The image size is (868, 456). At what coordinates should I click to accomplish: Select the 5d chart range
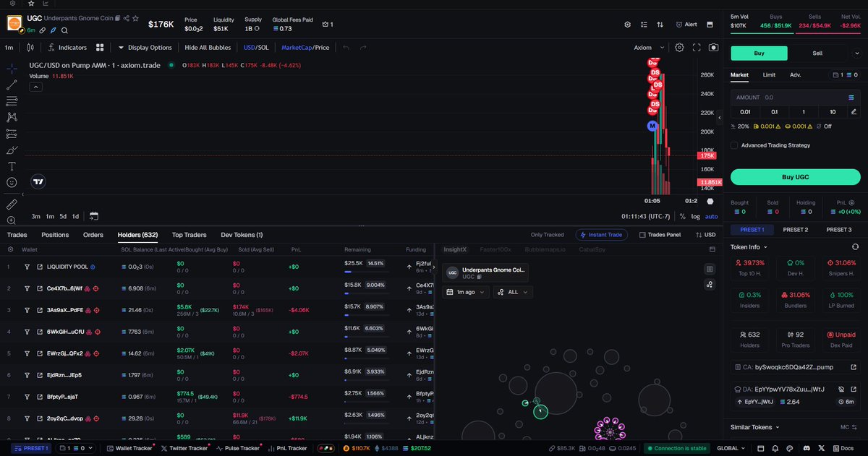tap(63, 216)
